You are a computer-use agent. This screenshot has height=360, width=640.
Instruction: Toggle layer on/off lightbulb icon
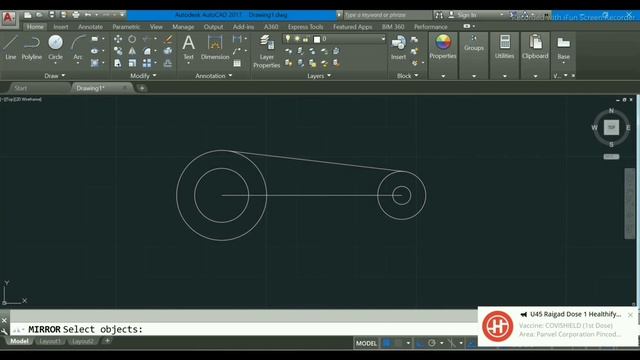pyautogui.click(x=288, y=39)
